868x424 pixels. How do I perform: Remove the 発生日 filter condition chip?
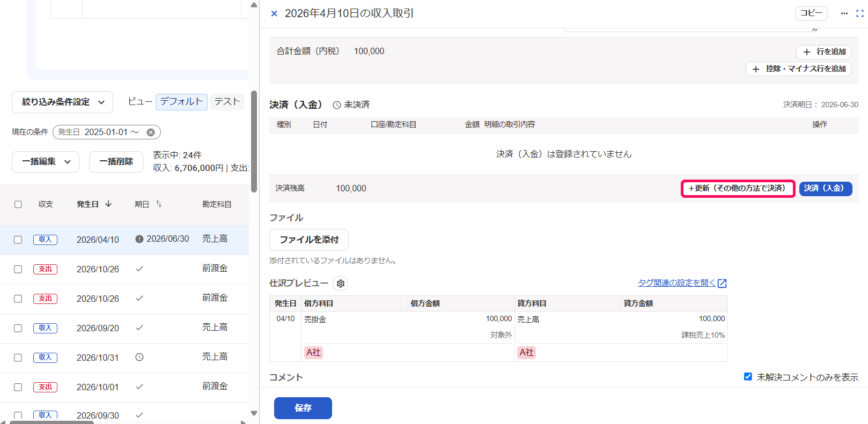[151, 132]
